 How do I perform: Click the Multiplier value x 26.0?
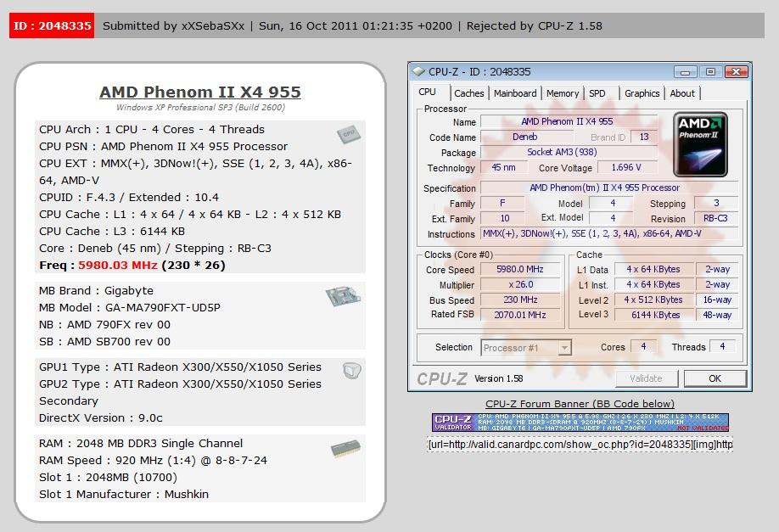(x=520, y=284)
